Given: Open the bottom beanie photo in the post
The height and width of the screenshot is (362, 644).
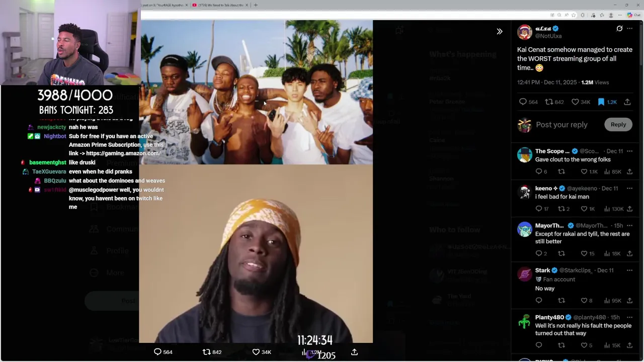Looking at the screenshot, I should pyautogui.click(x=256, y=254).
